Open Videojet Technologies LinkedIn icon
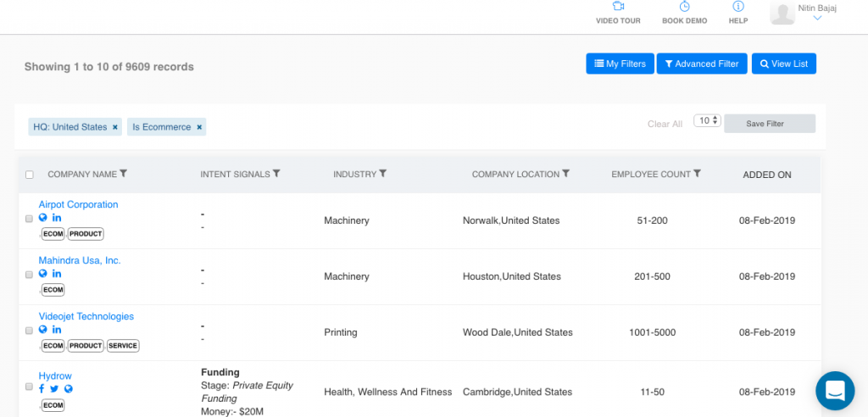The image size is (868, 417). [x=57, y=330]
